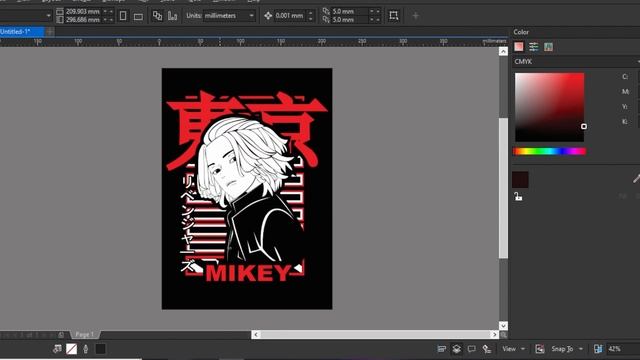Click the add page icon beside Page 1
The width and height of the screenshot is (640, 360).
point(61,335)
